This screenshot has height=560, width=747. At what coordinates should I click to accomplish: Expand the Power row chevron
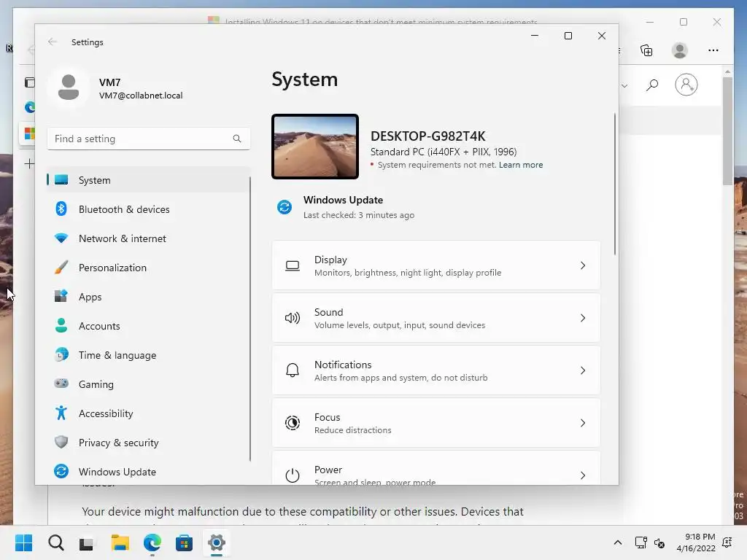point(583,475)
